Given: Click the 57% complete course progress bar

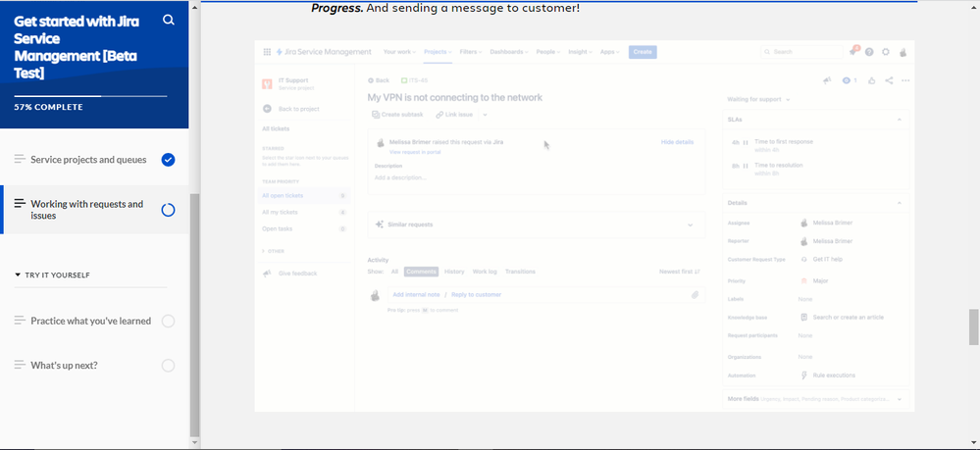Looking at the screenshot, I should pyautogui.click(x=90, y=96).
